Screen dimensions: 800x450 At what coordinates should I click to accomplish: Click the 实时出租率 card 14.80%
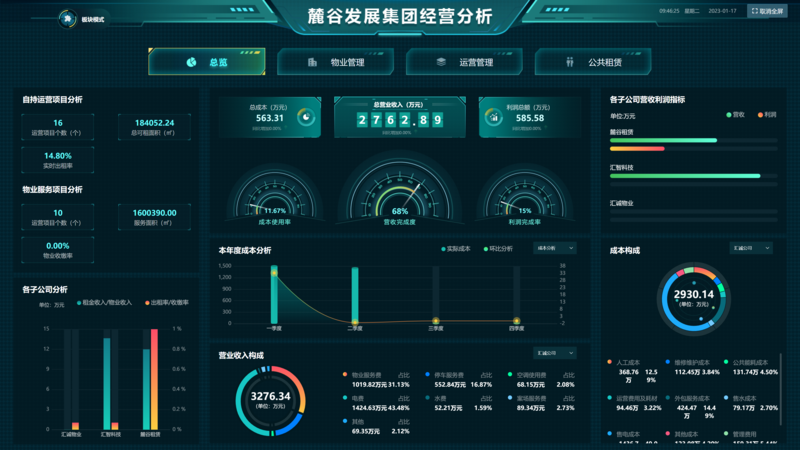tap(58, 160)
